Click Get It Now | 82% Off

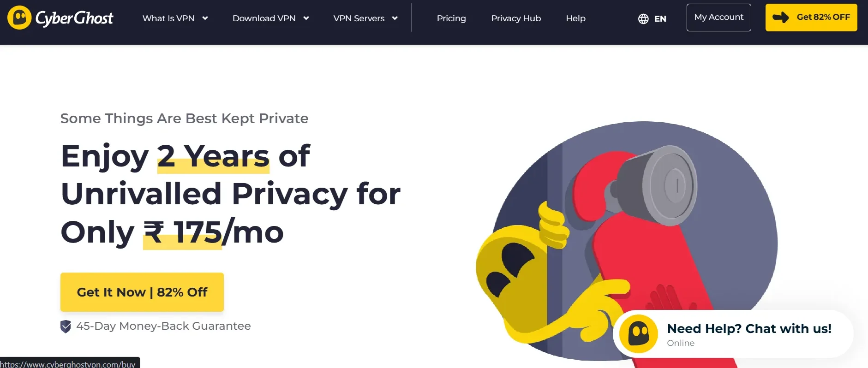coord(142,292)
